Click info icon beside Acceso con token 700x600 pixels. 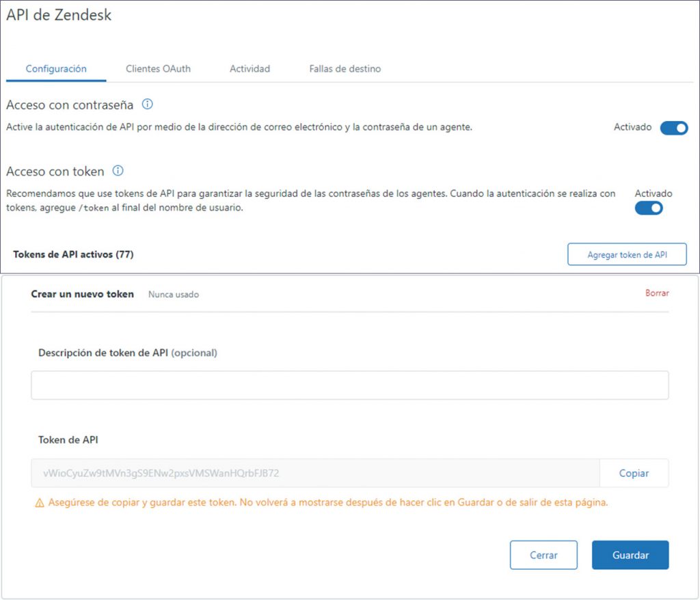(118, 171)
